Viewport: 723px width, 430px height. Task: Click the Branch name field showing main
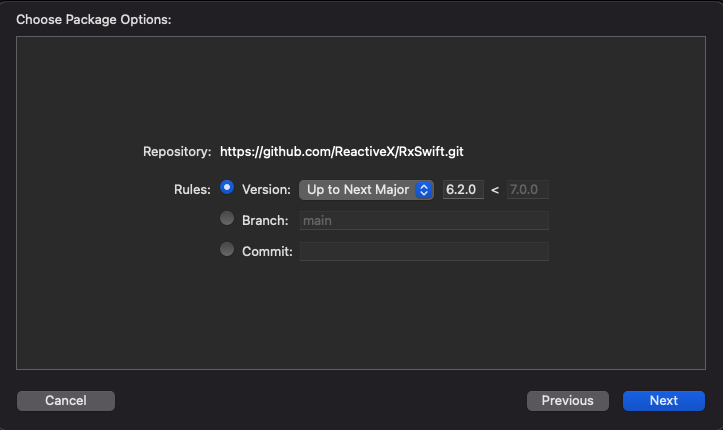(x=424, y=221)
